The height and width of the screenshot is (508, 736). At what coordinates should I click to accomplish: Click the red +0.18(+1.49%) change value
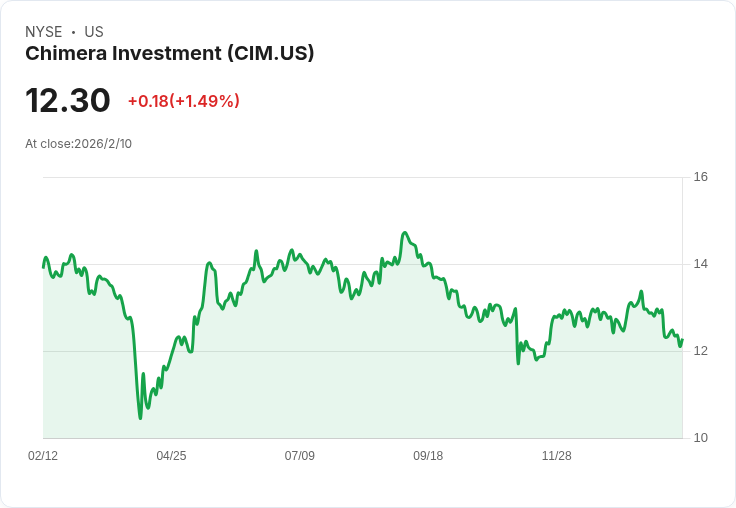point(184,101)
